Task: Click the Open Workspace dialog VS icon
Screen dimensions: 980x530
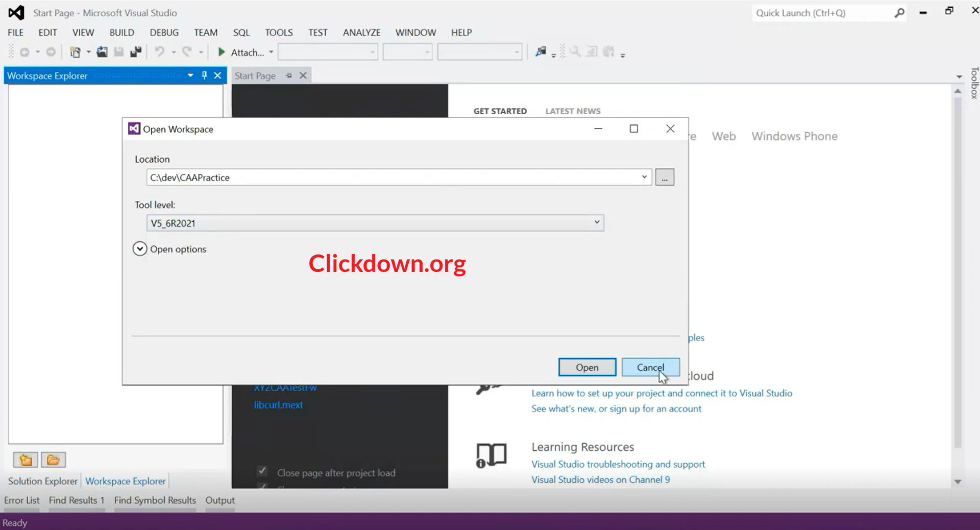Action: point(134,129)
